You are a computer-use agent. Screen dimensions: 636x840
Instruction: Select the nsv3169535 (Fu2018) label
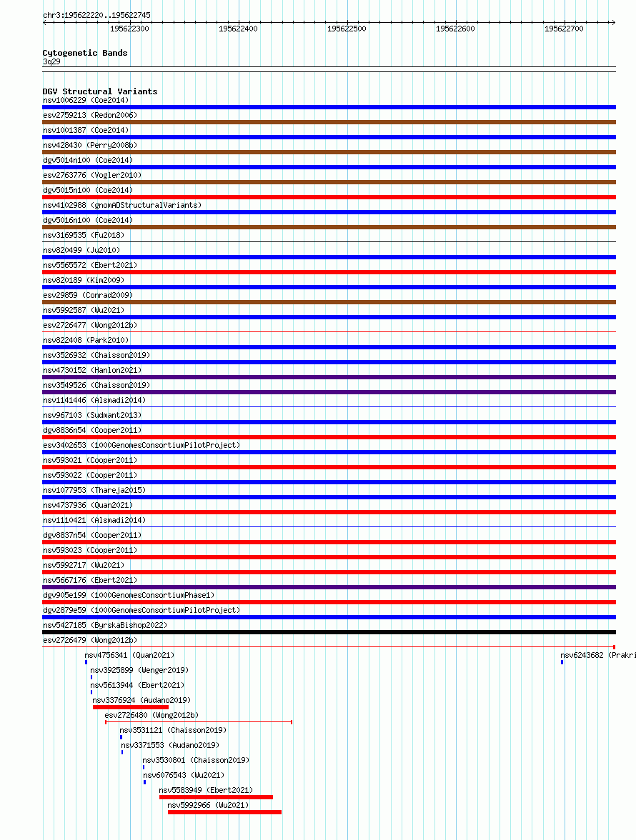point(84,235)
